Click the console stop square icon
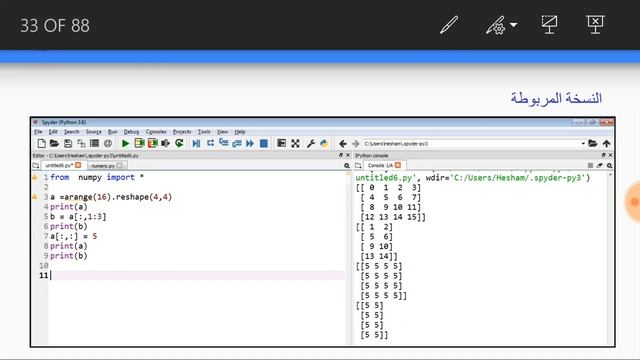 coord(590,165)
